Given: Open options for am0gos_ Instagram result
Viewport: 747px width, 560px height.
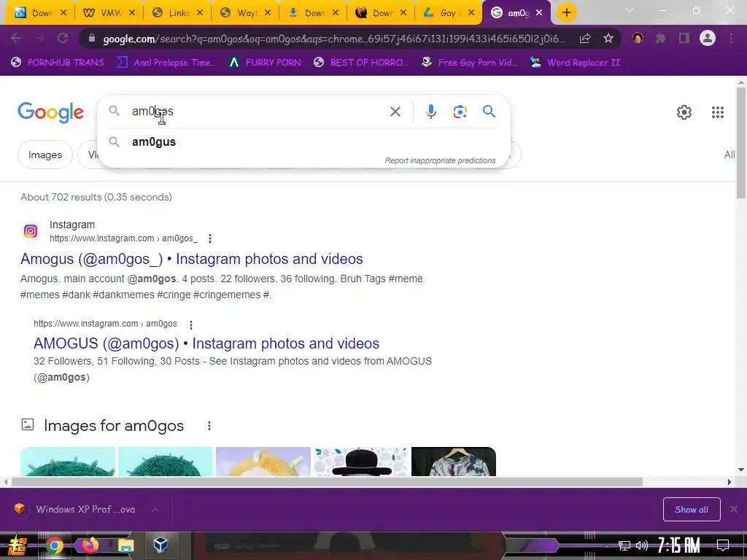Looking at the screenshot, I should [209, 238].
